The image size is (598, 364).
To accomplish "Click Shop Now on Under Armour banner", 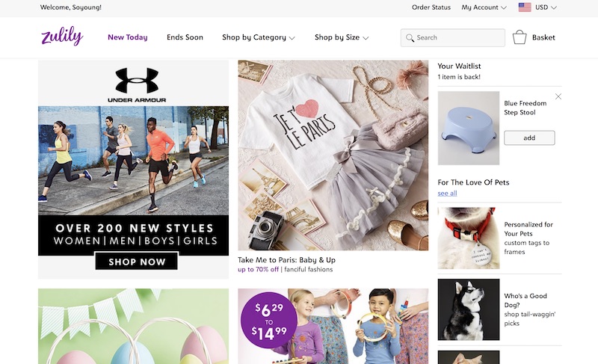I will [137, 262].
